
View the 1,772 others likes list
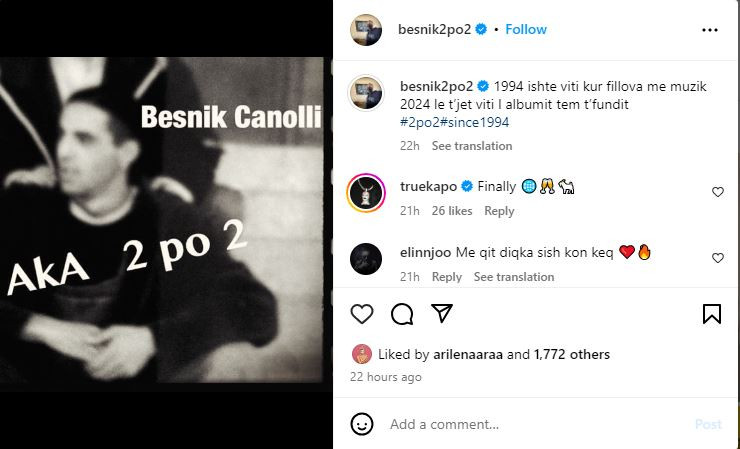tap(572, 354)
